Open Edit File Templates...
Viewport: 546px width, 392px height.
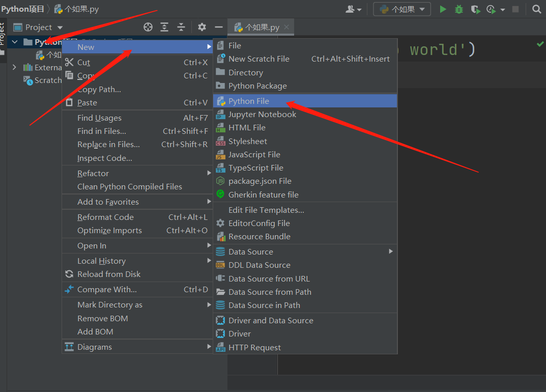pos(305,210)
